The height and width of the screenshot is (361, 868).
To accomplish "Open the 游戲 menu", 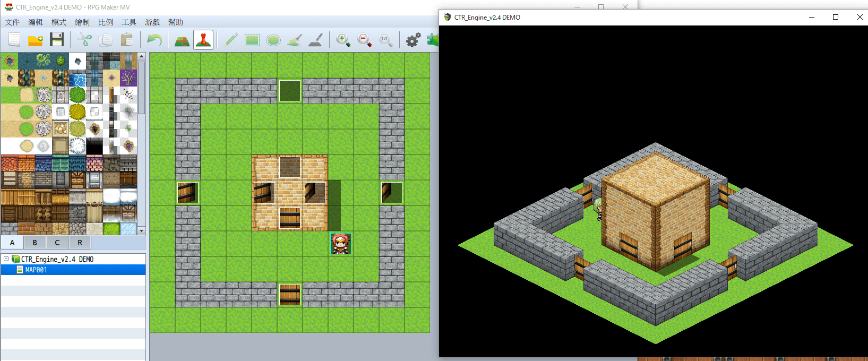I will coord(152,22).
